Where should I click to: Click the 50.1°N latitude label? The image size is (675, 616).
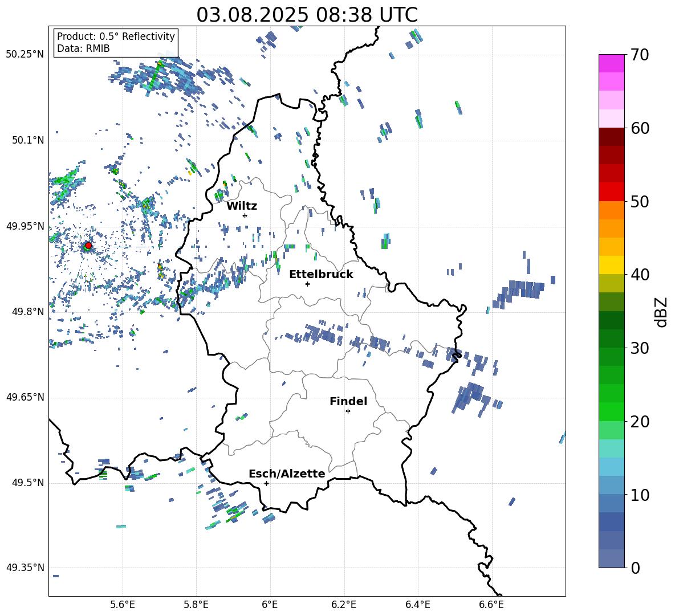coord(28,140)
